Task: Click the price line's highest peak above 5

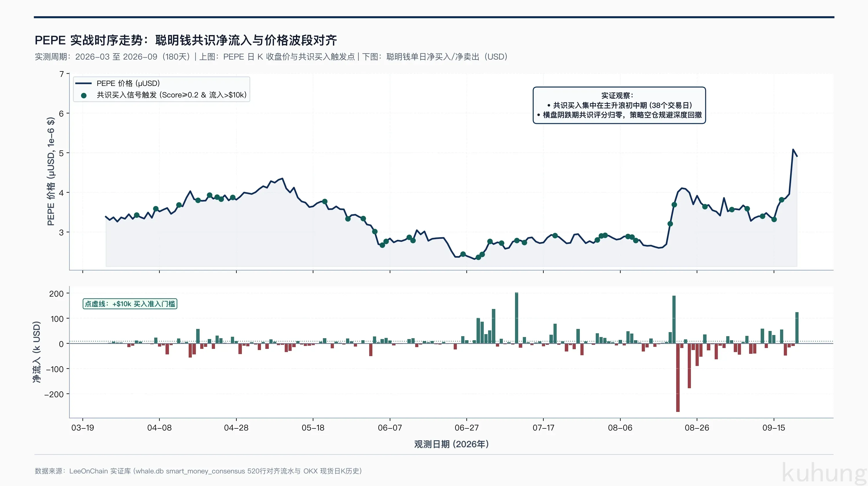Action: [793, 150]
